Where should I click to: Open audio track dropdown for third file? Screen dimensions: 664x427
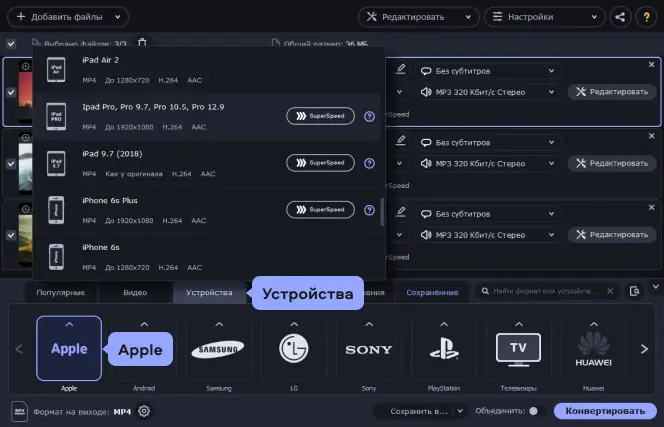488,235
